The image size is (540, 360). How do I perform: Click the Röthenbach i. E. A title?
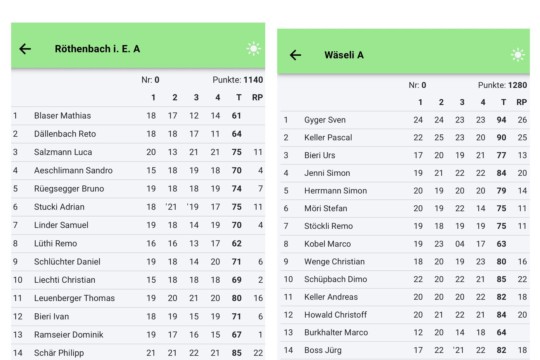point(97,49)
